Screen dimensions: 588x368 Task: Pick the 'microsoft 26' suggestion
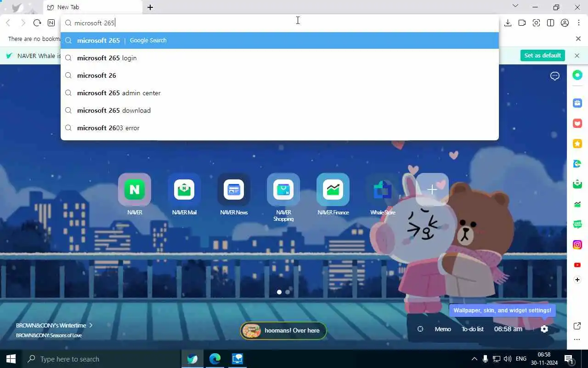[280, 75]
